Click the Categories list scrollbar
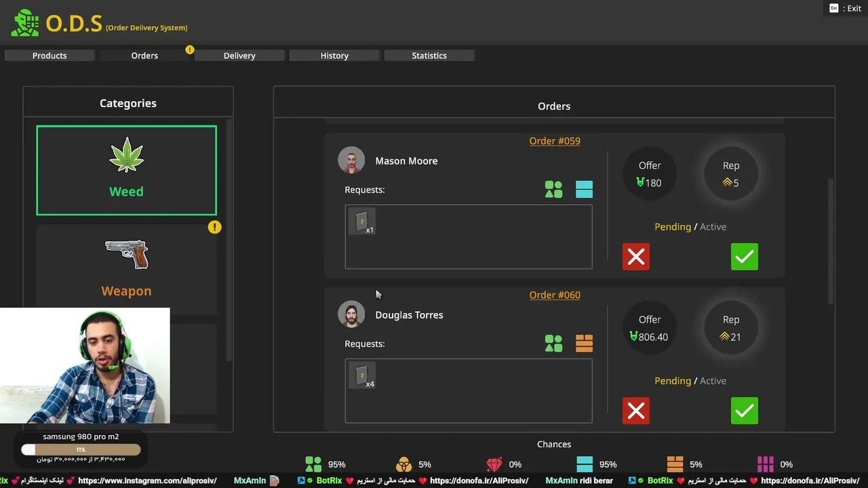This screenshot has height=488, width=868. click(229, 239)
